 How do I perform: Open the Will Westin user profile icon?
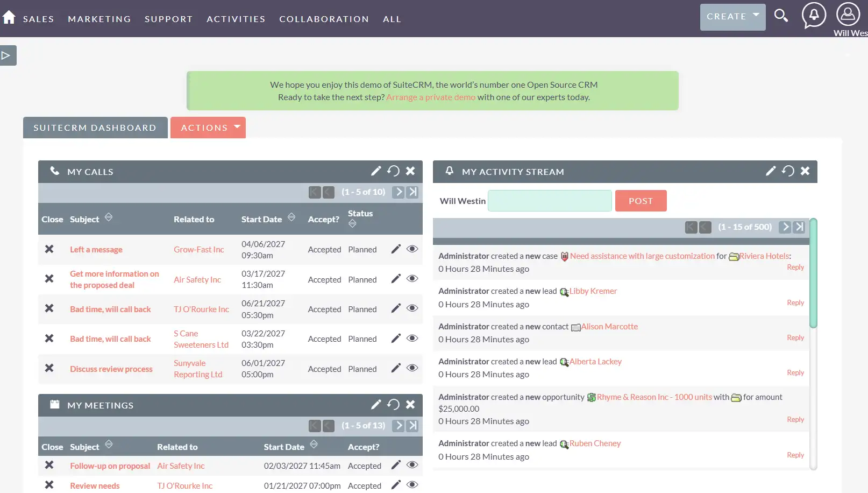click(848, 15)
